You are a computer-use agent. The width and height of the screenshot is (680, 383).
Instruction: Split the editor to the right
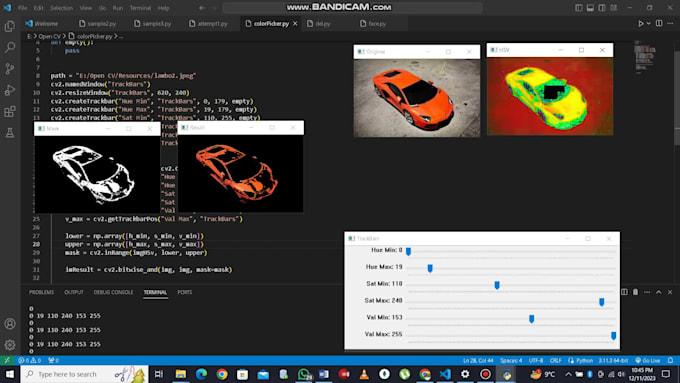pyautogui.click(x=659, y=23)
